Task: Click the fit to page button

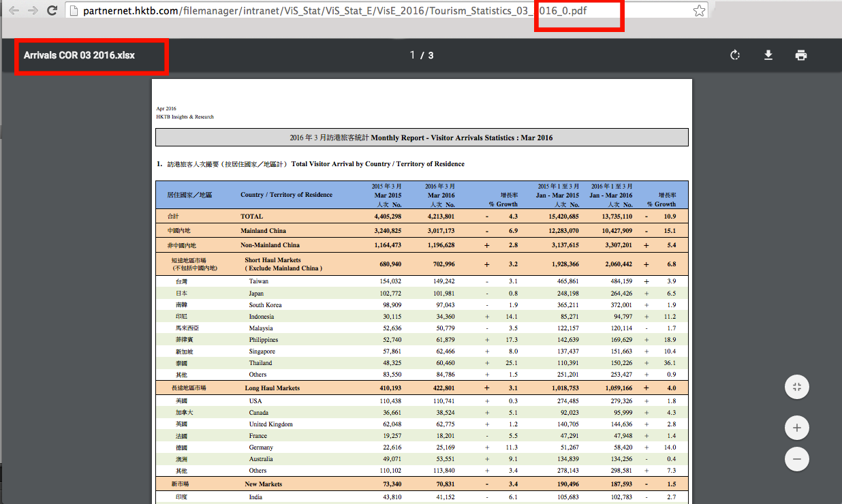Action: click(x=796, y=388)
